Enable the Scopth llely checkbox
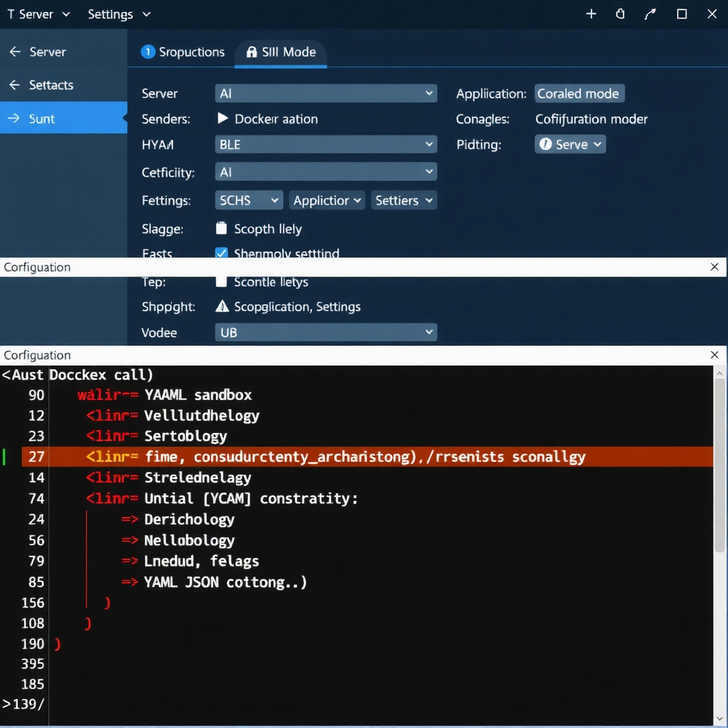The height and width of the screenshot is (728, 728). point(221,229)
